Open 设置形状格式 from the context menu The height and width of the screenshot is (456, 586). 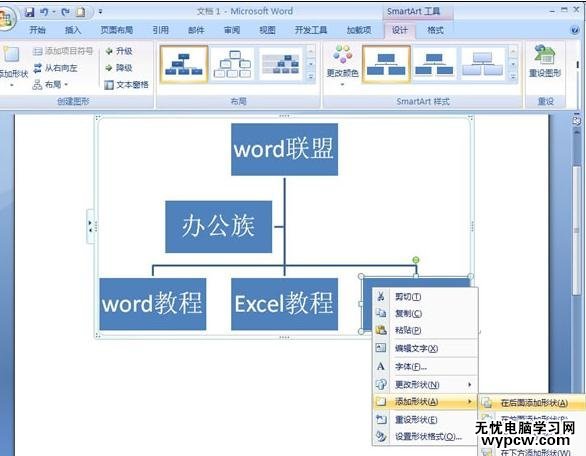[x=425, y=437]
